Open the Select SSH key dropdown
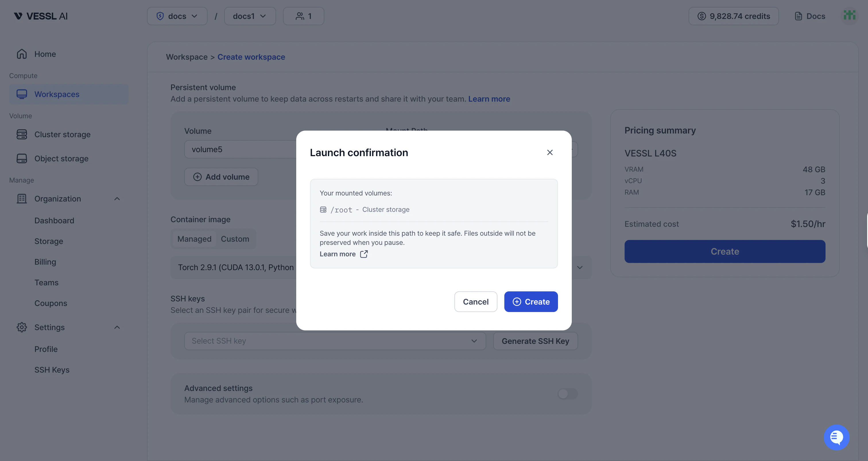The height and width of the screenshot is (461, 868). (x=335, y=341)
